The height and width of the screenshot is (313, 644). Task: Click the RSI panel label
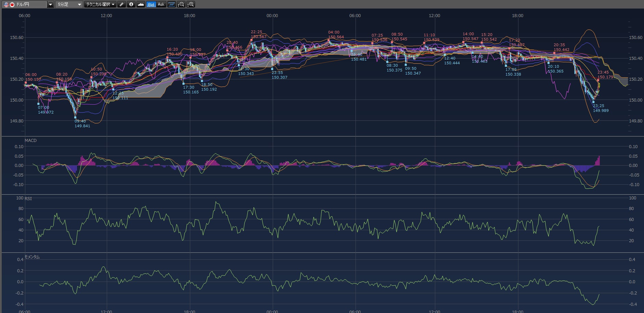pyautogui.click(x=28, y=199)
